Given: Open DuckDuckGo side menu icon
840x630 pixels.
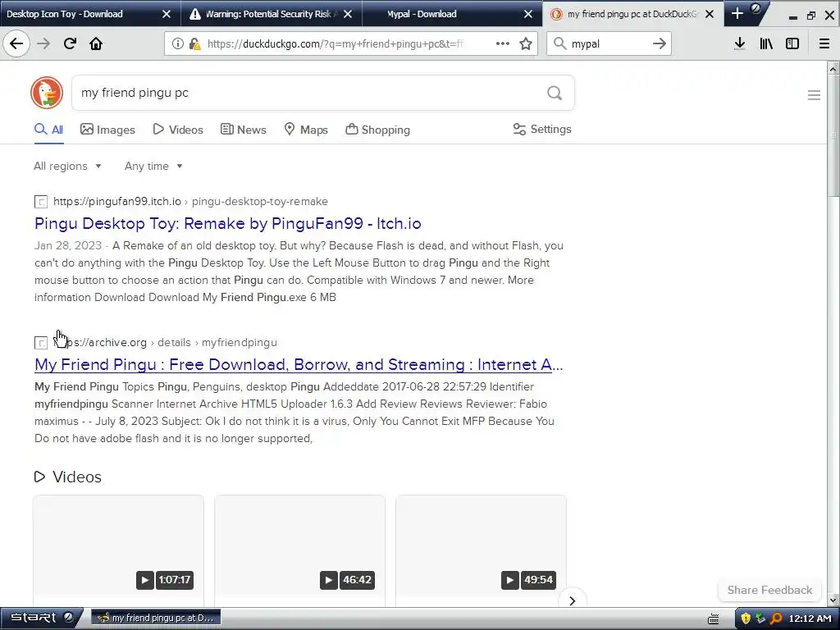Looking at the screenshot, I should [814, 95].
